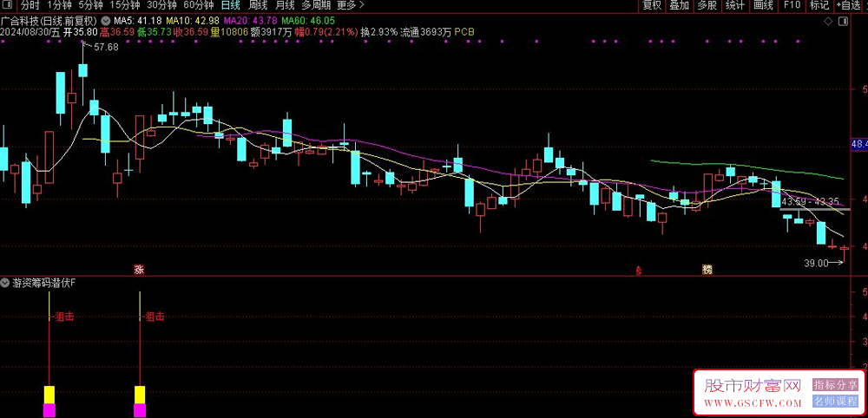
Task: Click the 48.4 current price tag
Action: click(859, 144)
